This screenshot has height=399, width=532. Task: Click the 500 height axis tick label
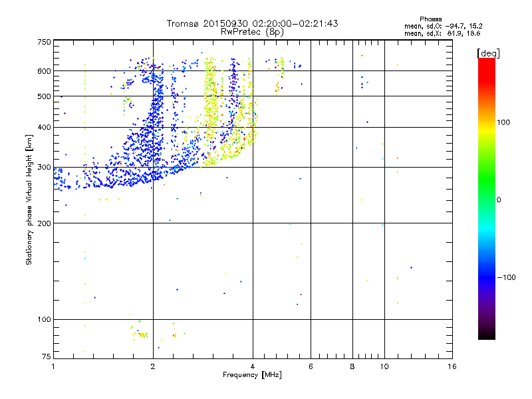pyautogui.click(x=45, y=96)
